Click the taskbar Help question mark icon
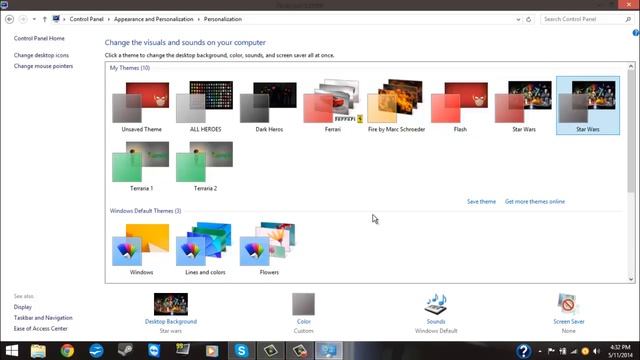This screenshot has width=640, height=360. click(x=523, y=351)
